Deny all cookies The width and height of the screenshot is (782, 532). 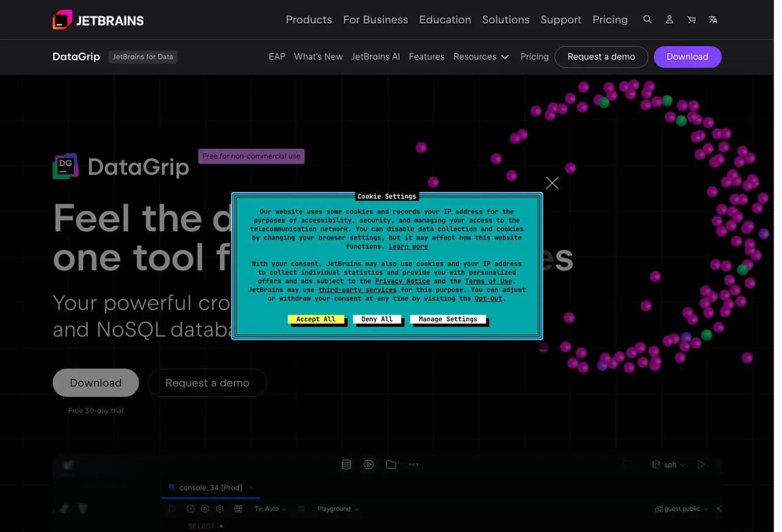(x=377, y=319)
